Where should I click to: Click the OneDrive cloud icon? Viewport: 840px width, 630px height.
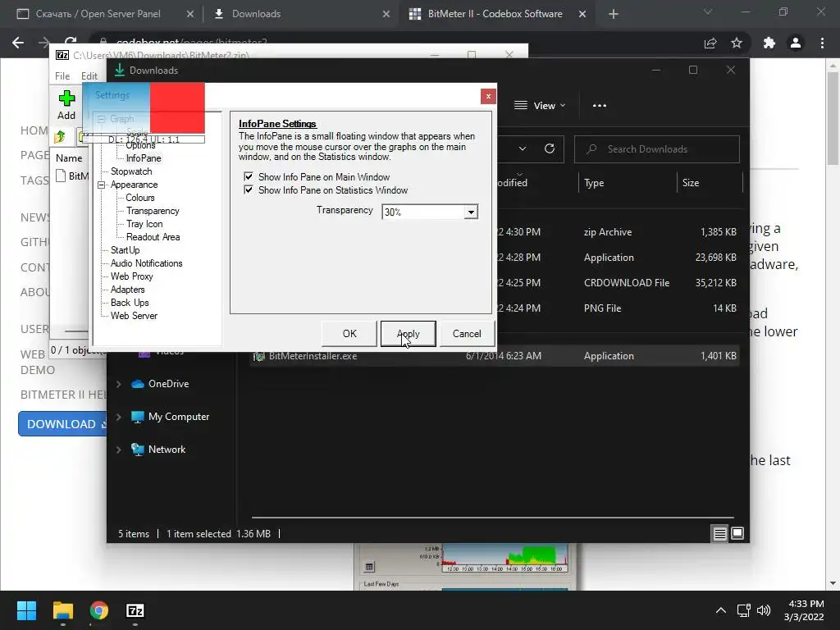[138, 384]
